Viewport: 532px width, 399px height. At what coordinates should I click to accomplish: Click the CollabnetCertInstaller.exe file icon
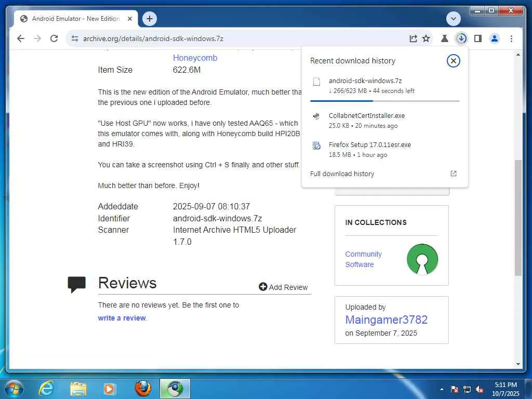click(316, 116)
